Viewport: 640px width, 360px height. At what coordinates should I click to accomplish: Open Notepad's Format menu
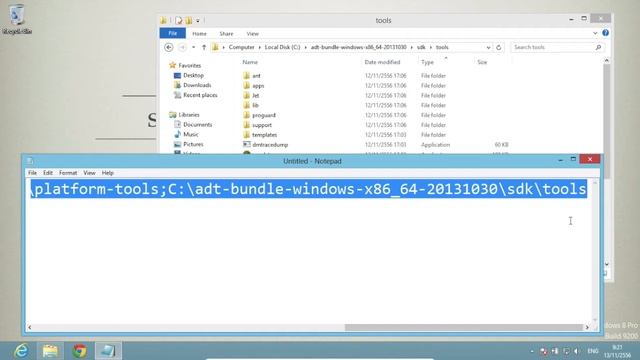pos(68,173)
